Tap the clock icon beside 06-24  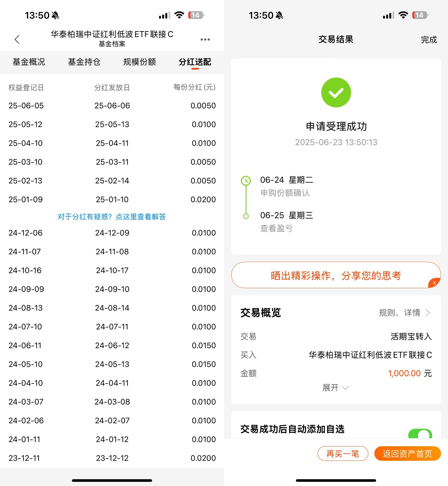246,180
